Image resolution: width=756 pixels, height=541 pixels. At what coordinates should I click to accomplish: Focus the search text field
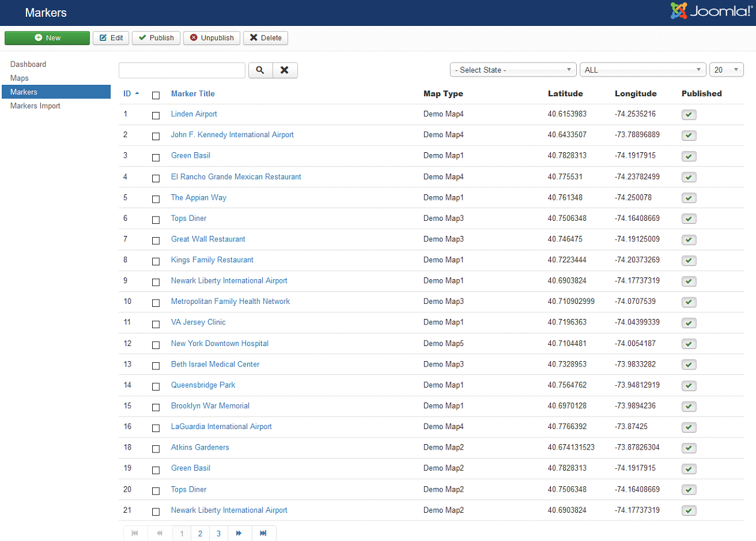182,70
